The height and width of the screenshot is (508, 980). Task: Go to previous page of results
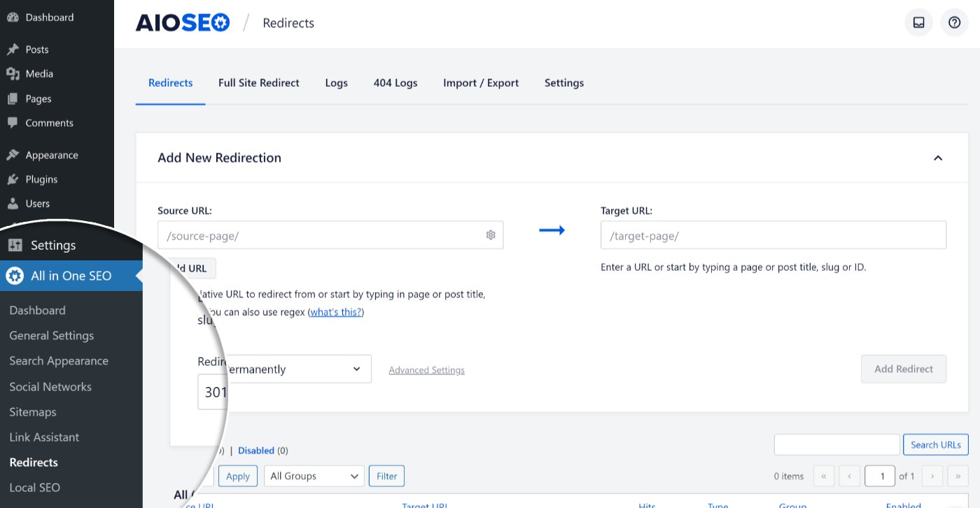(x=849, y=476)
